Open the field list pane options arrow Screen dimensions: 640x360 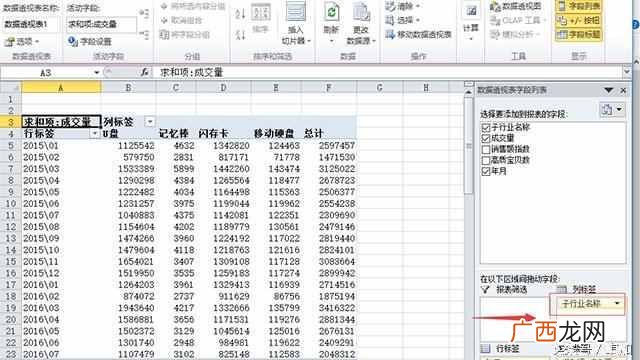pos(609,90)
